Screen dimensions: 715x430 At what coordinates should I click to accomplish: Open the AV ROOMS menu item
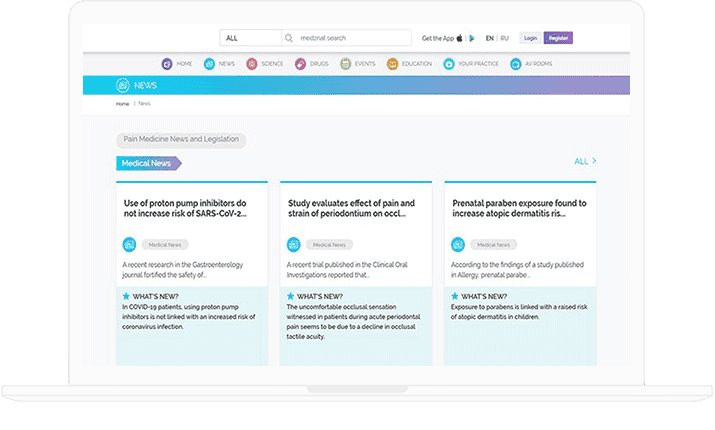click(x=539, y=64)
